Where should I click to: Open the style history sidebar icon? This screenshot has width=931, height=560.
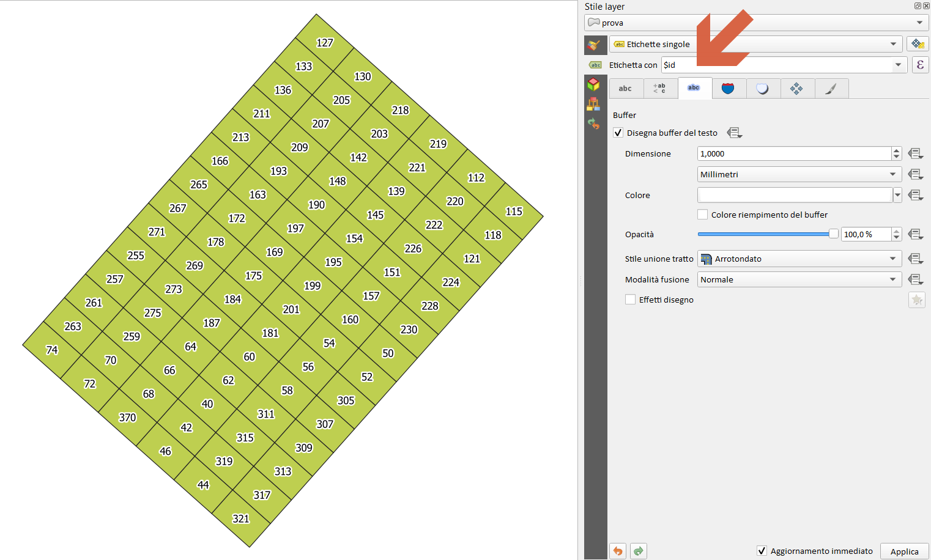tap(593, 124)
